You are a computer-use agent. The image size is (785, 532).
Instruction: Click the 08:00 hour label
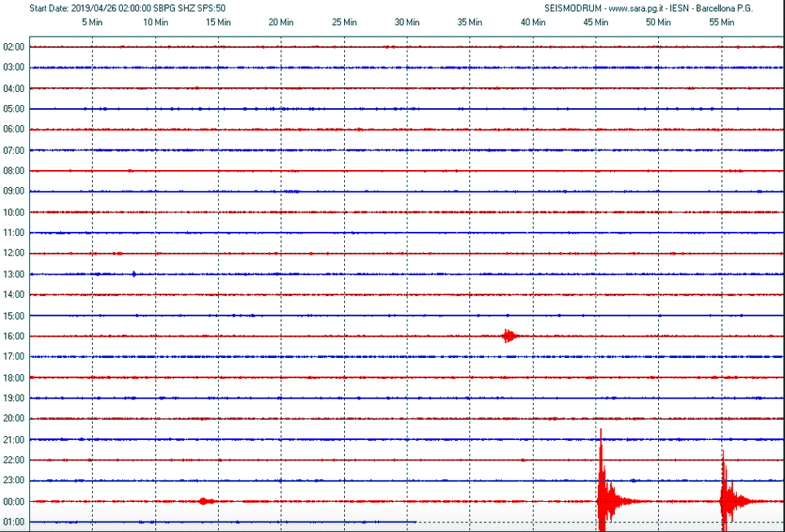tap(14, 171)
